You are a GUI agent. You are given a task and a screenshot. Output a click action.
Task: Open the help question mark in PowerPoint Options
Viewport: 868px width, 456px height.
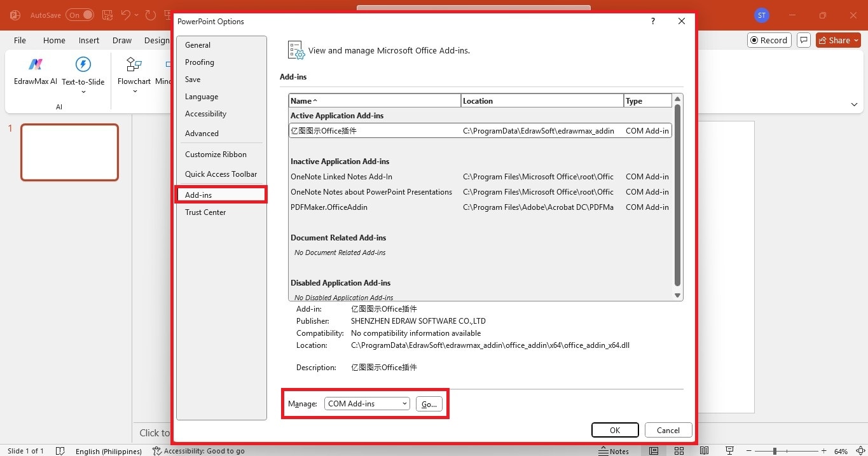(x=653, y=21)
